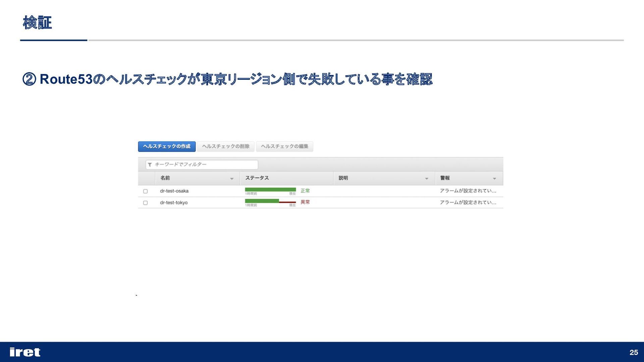The height and width of the screenshot is (362, 644).
Task: Focus the キーワードでフィルター search field
Action: [x=202, y=165]
